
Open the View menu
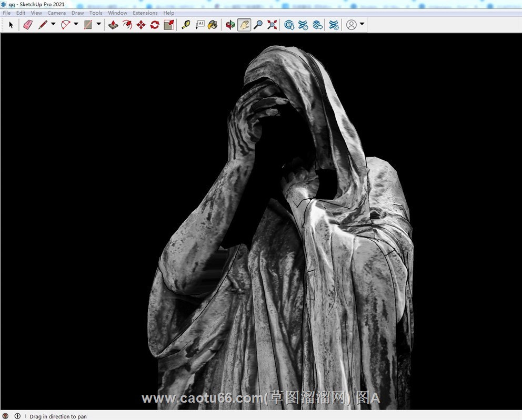point(36,13)
